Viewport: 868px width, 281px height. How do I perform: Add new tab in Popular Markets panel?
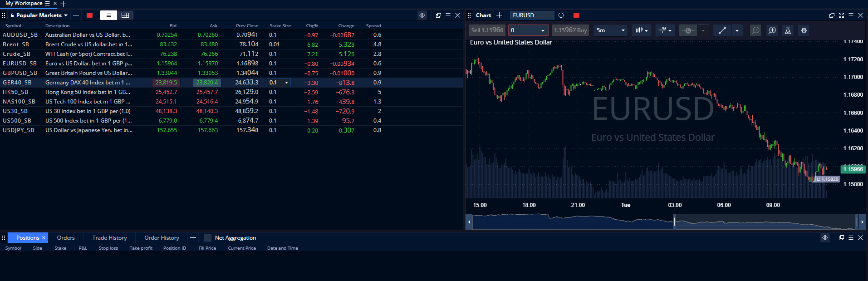pos(76,15)
